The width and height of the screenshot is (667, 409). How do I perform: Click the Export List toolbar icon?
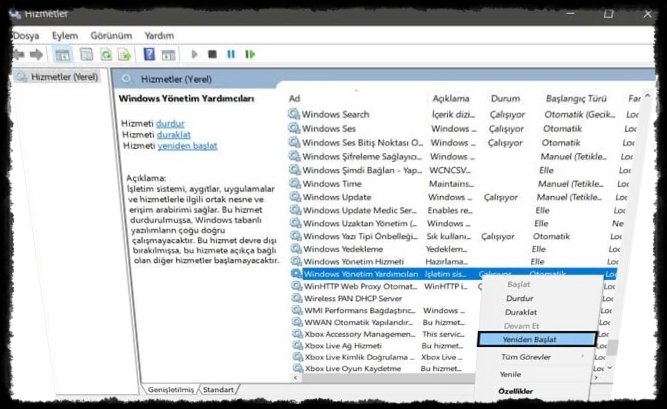click(125, 54)
